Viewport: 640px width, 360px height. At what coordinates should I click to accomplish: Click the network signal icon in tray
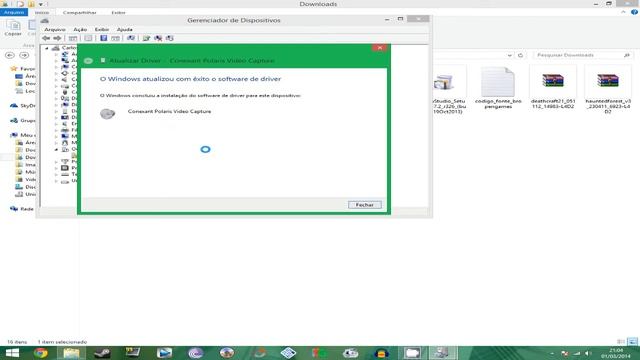pos(576,353)
